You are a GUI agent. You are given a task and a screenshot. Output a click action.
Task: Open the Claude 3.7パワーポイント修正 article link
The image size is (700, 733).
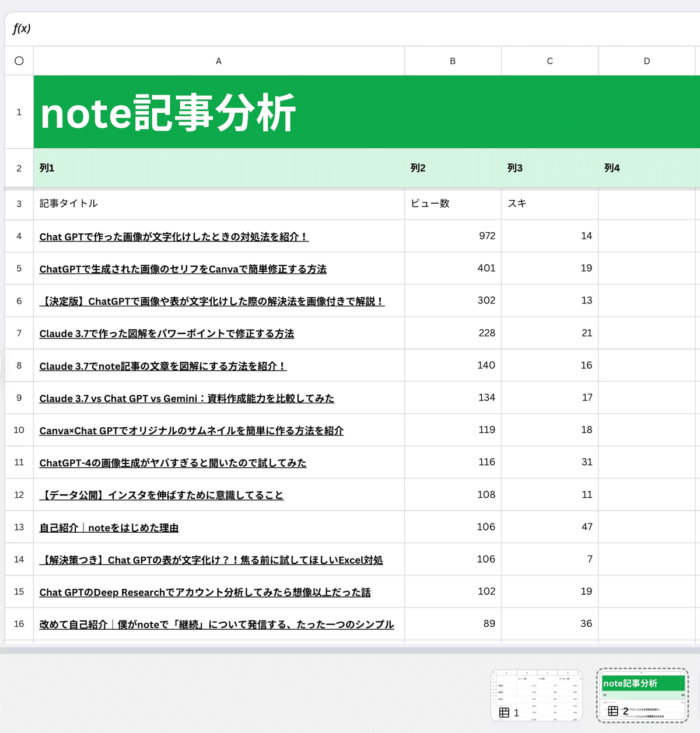pyautogui.click(x=167, y=333)
